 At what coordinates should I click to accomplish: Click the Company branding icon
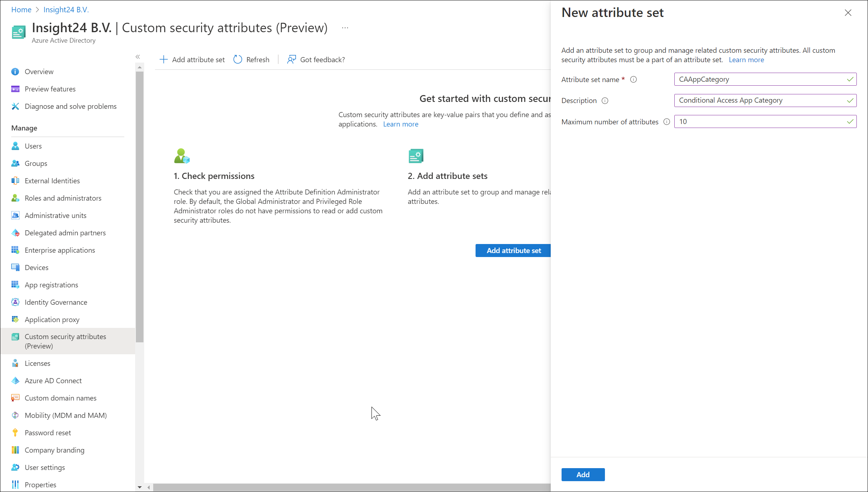[x=15, y=450]
